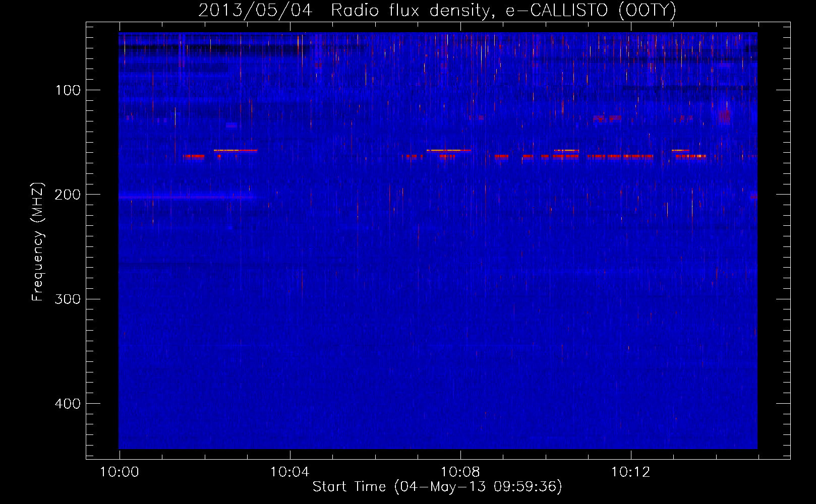
Task: Click the 100 frequency tick label
Action: [x=68, y=91]
